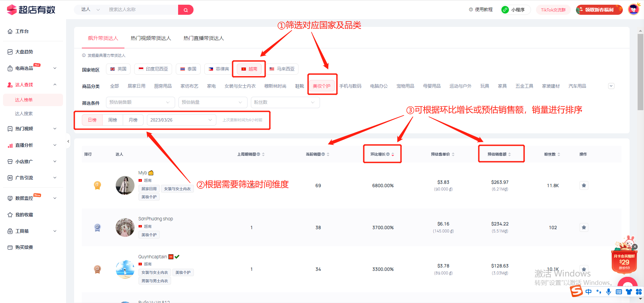
Task: Click the page vertical scrollbar thumb
Action: [640, 72]
